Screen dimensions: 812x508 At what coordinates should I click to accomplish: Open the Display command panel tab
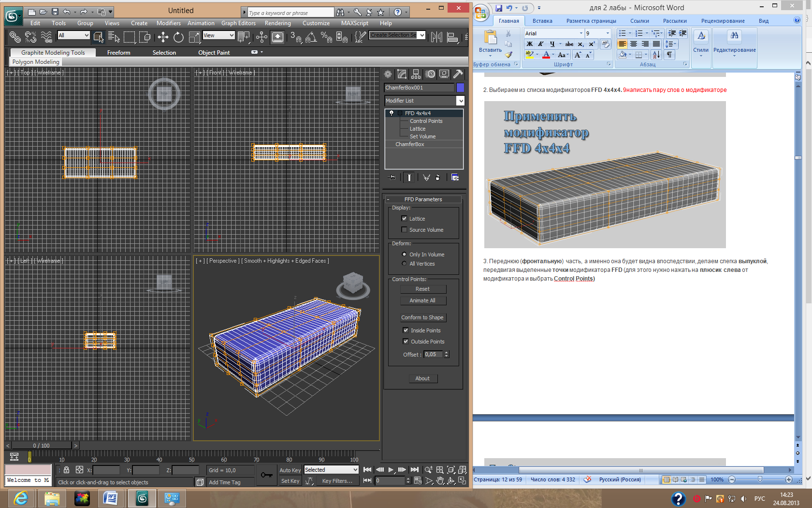tap(444, 74)
